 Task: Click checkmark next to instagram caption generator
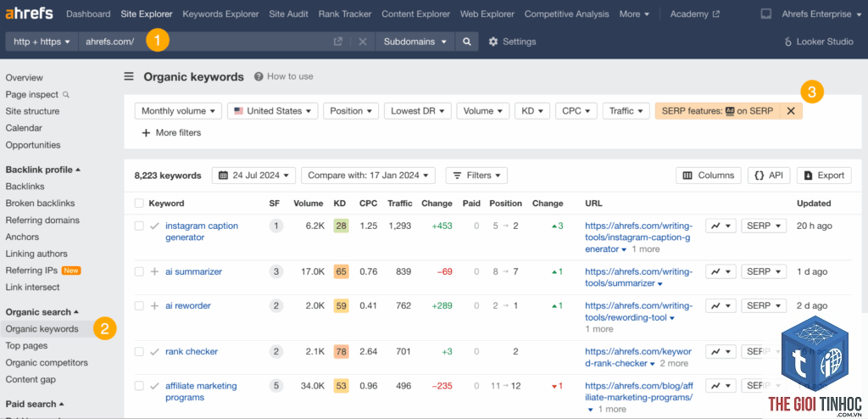tap(154, 226)
